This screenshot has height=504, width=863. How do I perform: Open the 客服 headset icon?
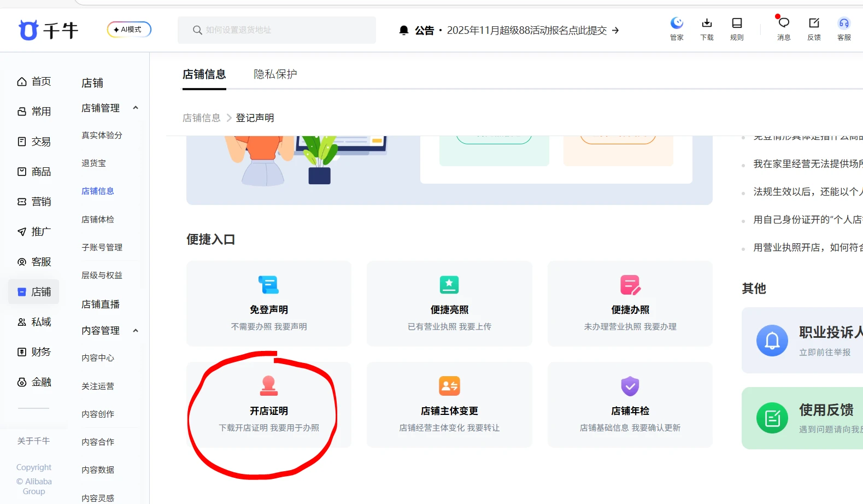tap(844, 24)
